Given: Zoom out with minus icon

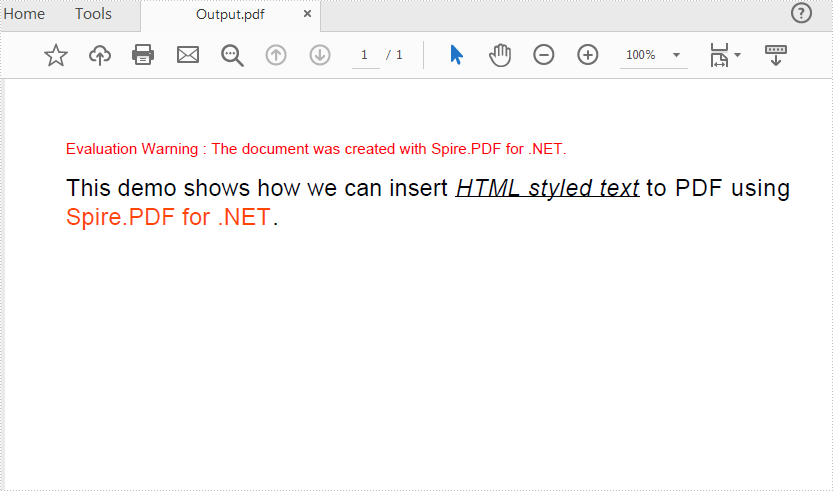Looking at the screenshot, I should pos(543,55).
